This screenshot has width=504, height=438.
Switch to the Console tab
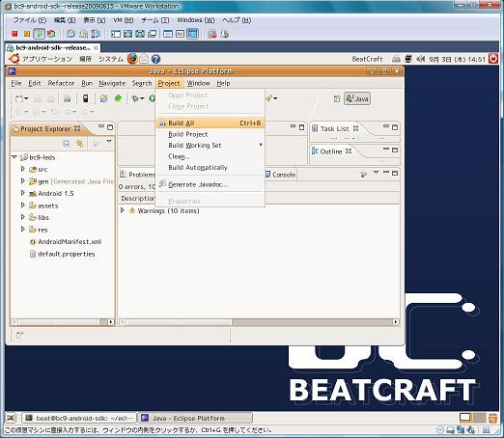[x=280, y=175]
